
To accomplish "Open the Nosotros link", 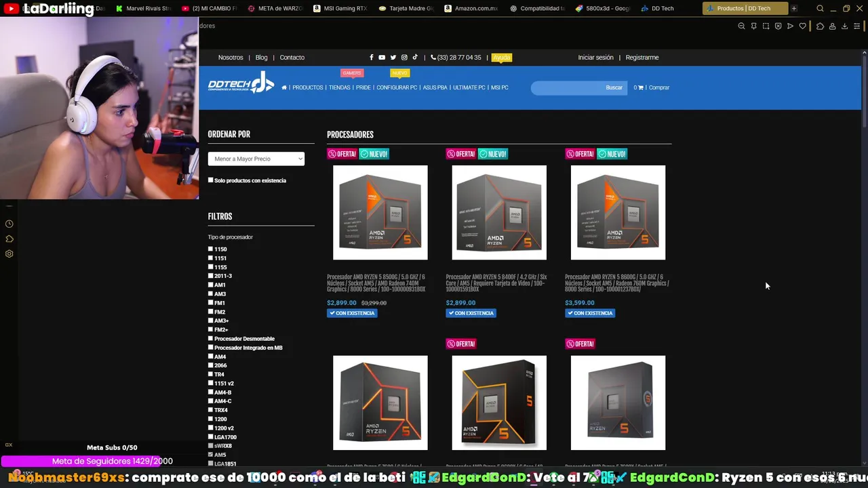I will pyautogui.click(x=231, y=58).
